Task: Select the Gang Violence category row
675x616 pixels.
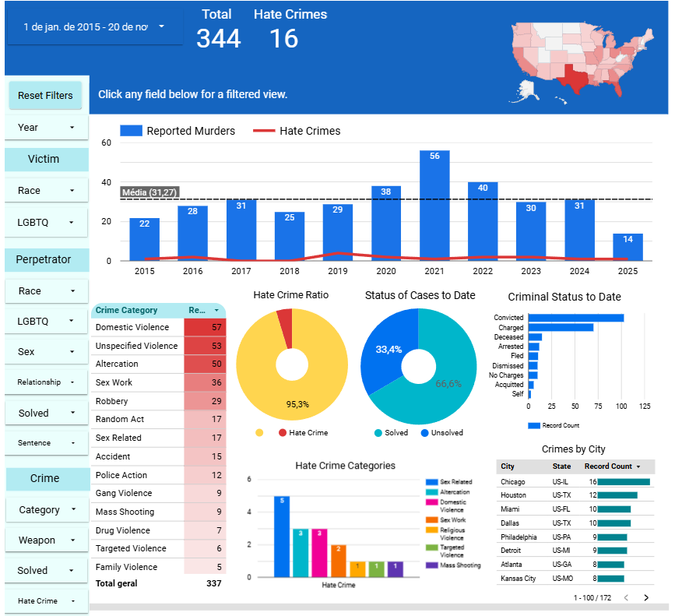Action: [x=158, y=493]
